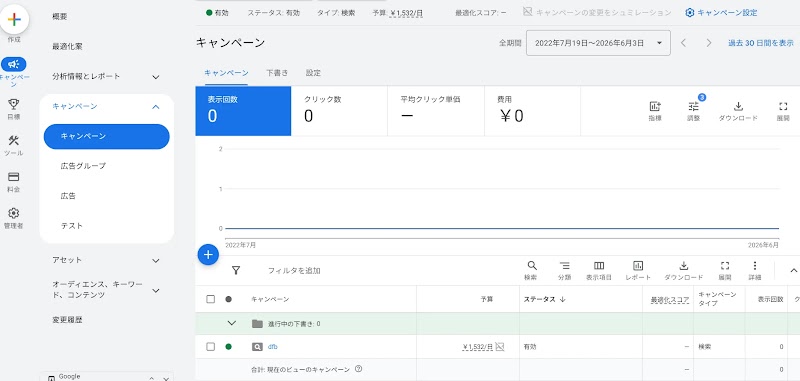Image resolution: width=800 pixels, height=381 pixels.
Task: Open Campaigns megaphone icon in left rail
Action: pyautogui.click(x=14, y=64)
